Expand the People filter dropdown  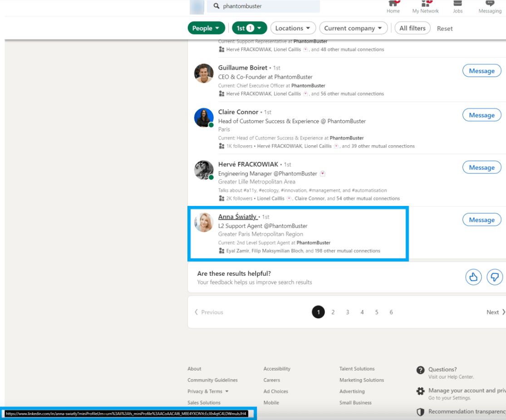(206, 28)
